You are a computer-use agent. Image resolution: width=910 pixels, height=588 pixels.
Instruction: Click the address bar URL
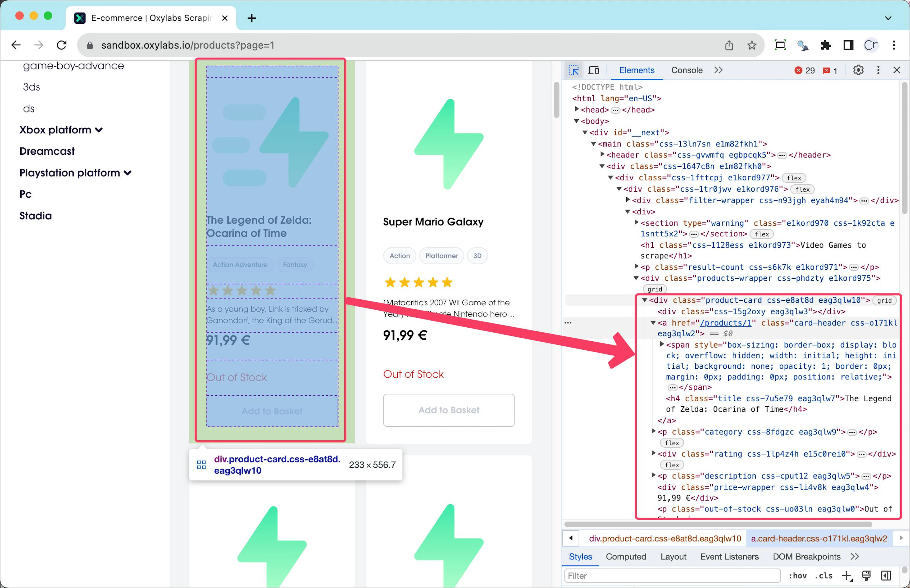pyautogui.click(x=188, y=45)
